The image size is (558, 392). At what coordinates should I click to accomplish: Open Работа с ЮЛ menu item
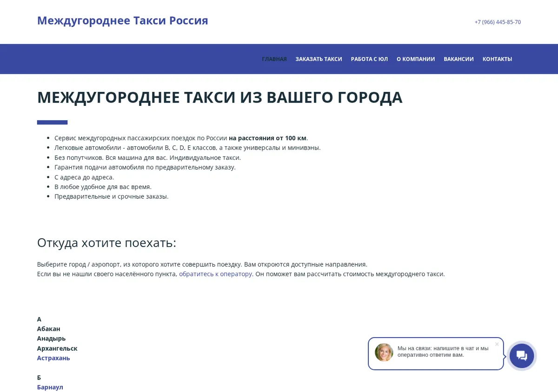click(x=369, y=59)
